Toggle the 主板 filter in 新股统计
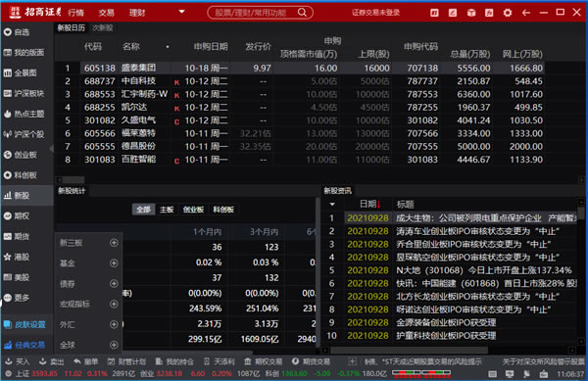Screen dimensions: 588x381 (167, 210)
